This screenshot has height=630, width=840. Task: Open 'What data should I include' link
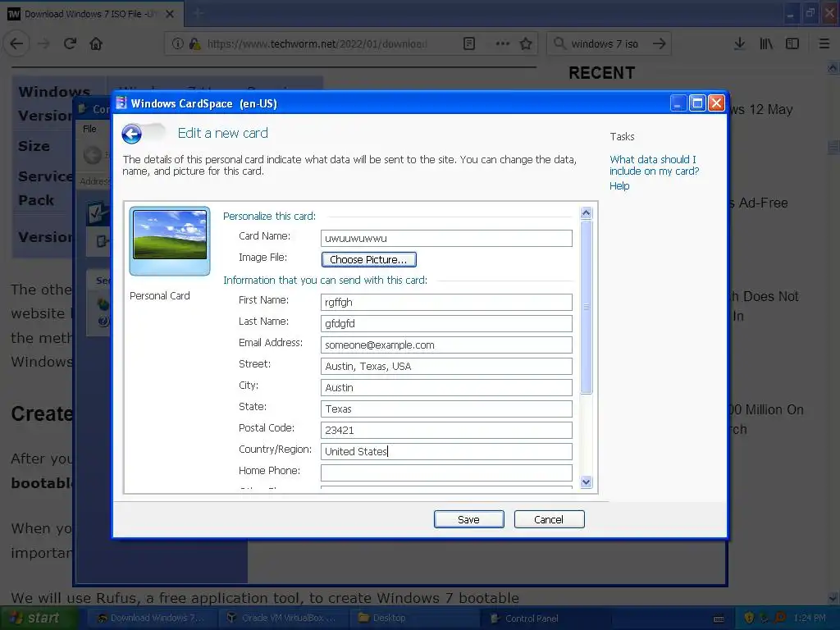(654, 165)
